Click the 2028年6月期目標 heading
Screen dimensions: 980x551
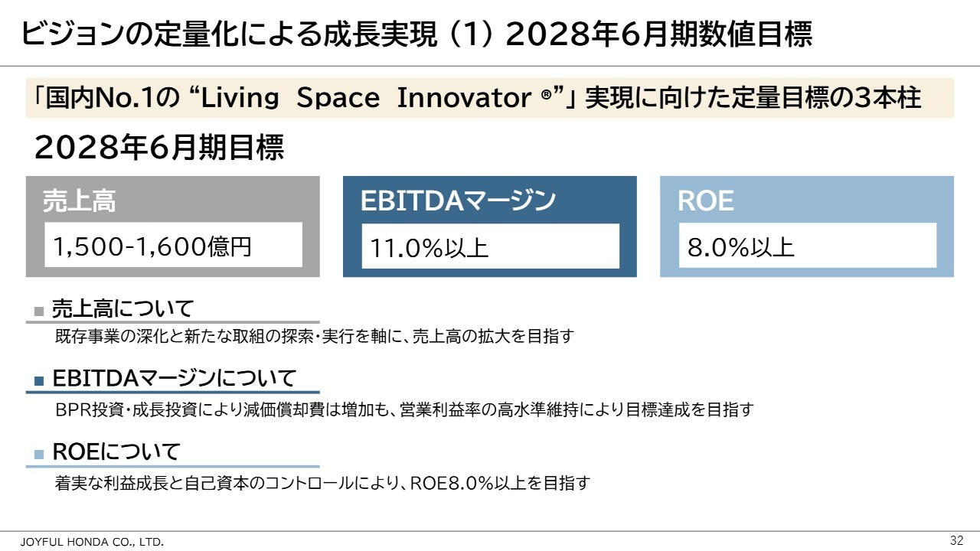click(x=158, y=148)
